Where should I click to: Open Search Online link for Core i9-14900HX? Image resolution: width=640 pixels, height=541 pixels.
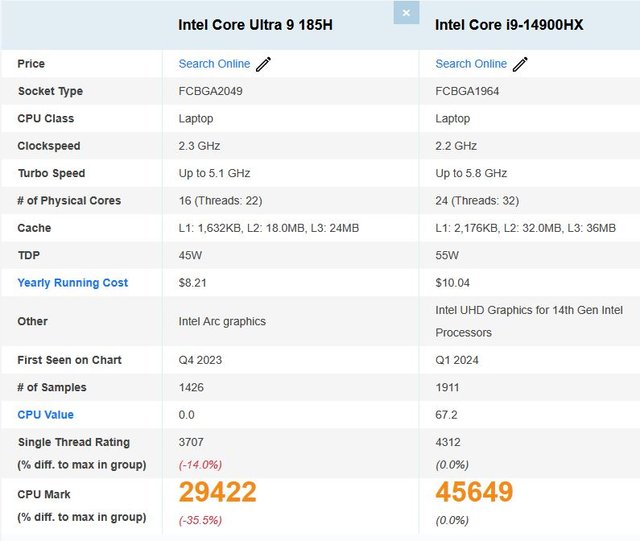click(x=471, y=64)
